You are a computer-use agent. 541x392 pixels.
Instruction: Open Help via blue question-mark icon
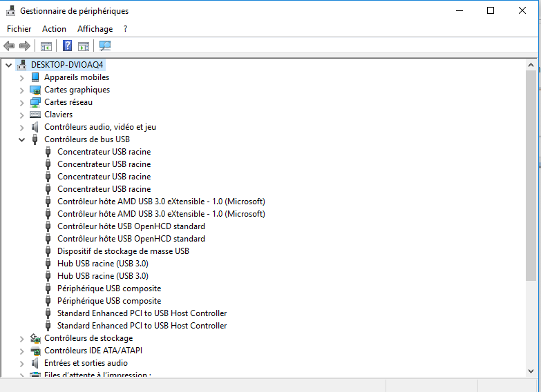tap(67, 46)
